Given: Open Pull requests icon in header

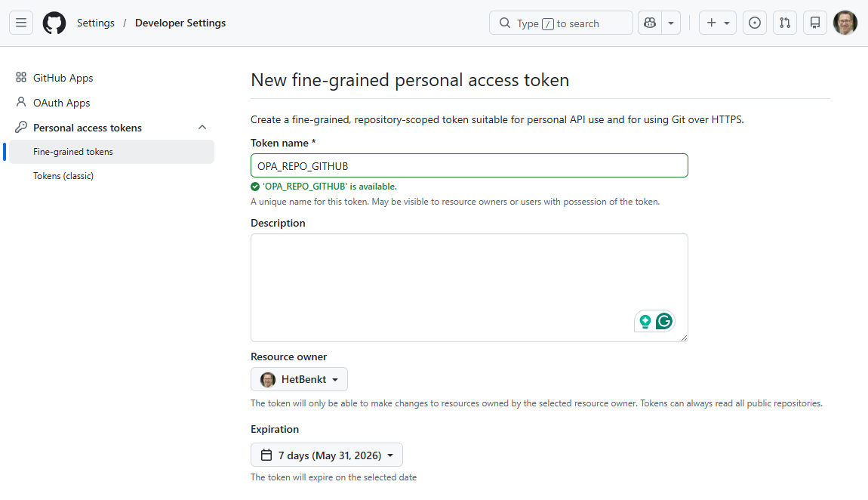Looking at the screenshot, I should [x=785, y=23].
